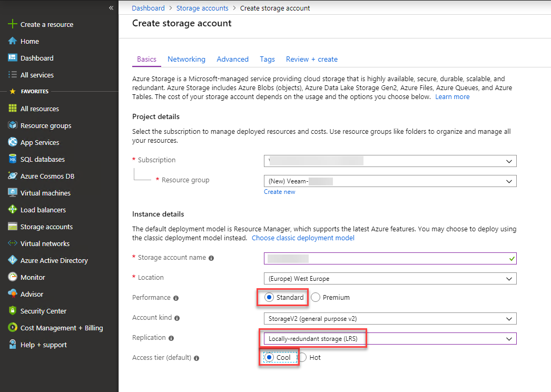
Task: Click the Cost Management + Billing icon
Action: pos(12,328)
